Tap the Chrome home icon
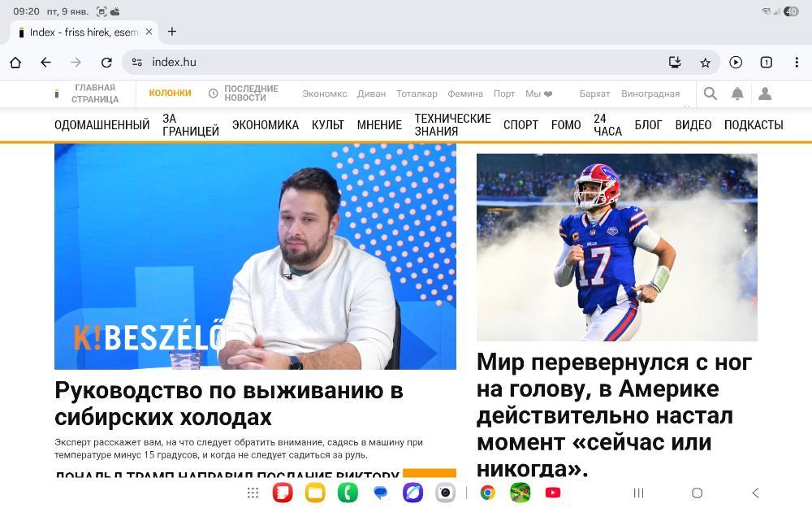Screen dimensions: 812x508 tap(15, 63)
